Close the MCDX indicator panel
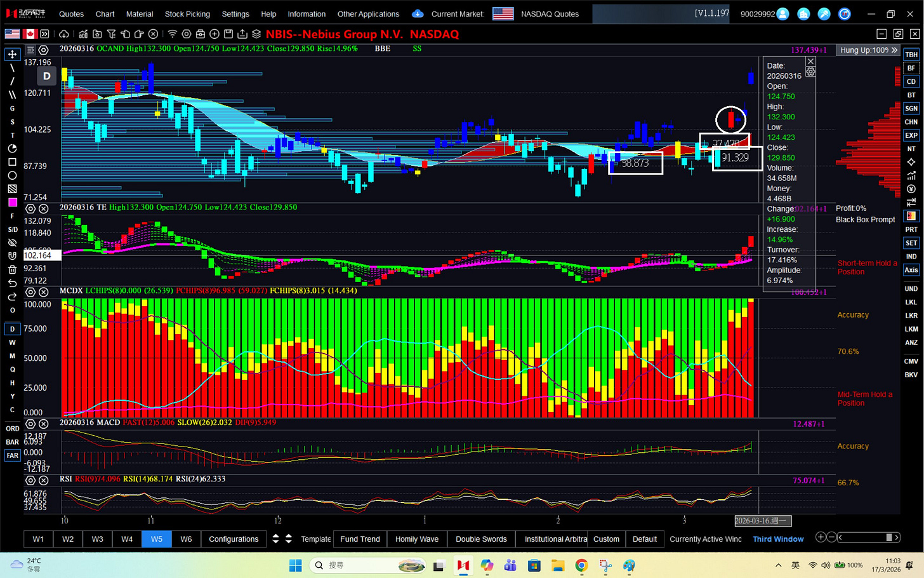Viewport: 924px width, 578px height. tap(43, 292)
